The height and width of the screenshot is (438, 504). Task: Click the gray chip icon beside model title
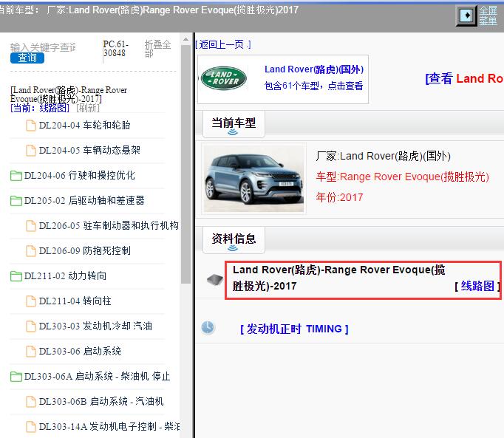(215, 279)
